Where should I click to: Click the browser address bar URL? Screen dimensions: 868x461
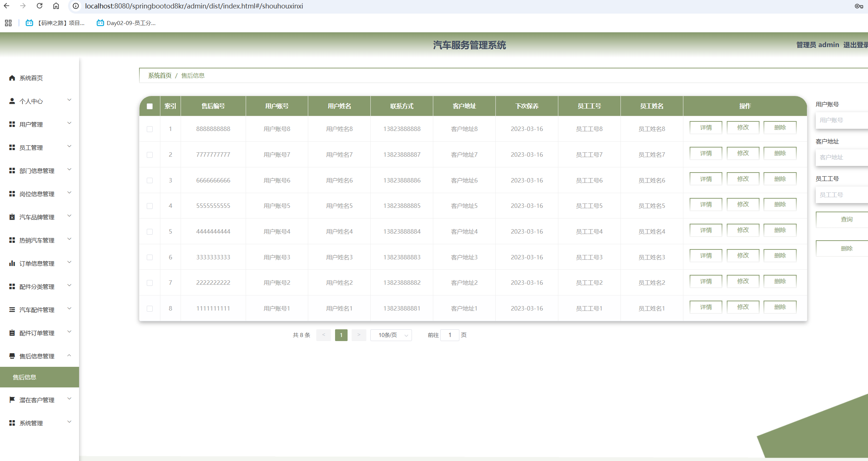click(194, 6)
